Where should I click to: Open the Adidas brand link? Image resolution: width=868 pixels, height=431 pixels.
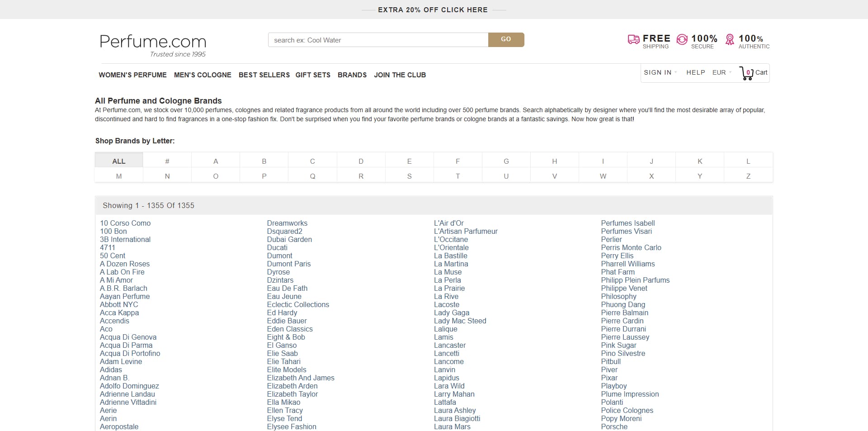111,369
